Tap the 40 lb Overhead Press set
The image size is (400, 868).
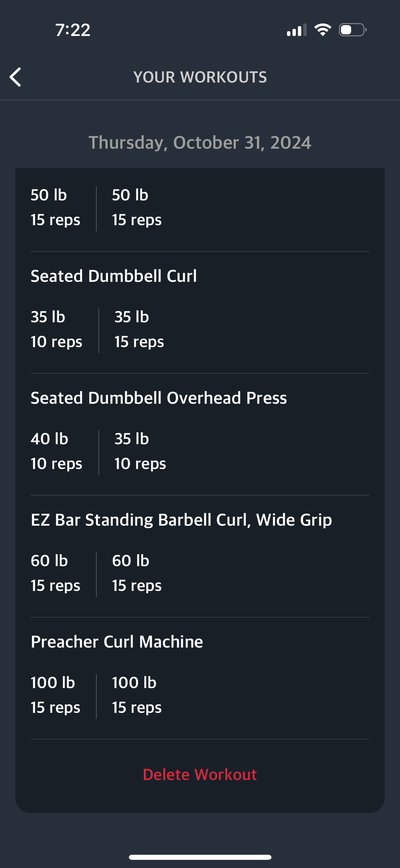56,451
